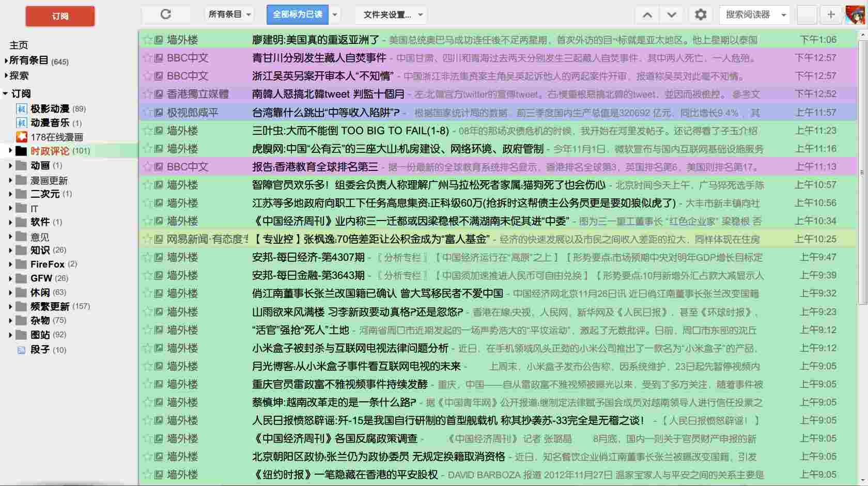868x486 pixels.
Task: Click the red 订阅 button
Action: [59, 16]
